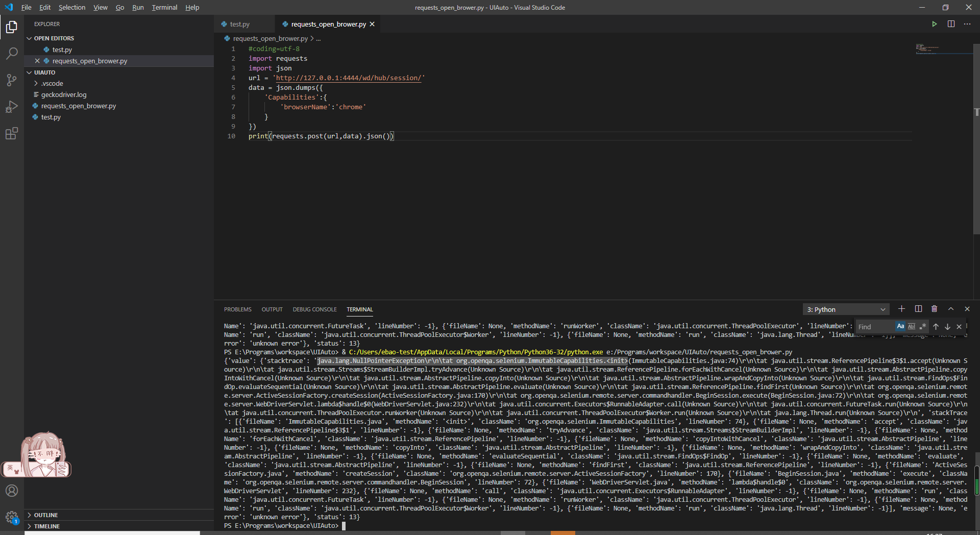Screen dimensions: 980x535
Task: Open the Run and Debug view
Action: click(x=12, y=107)
